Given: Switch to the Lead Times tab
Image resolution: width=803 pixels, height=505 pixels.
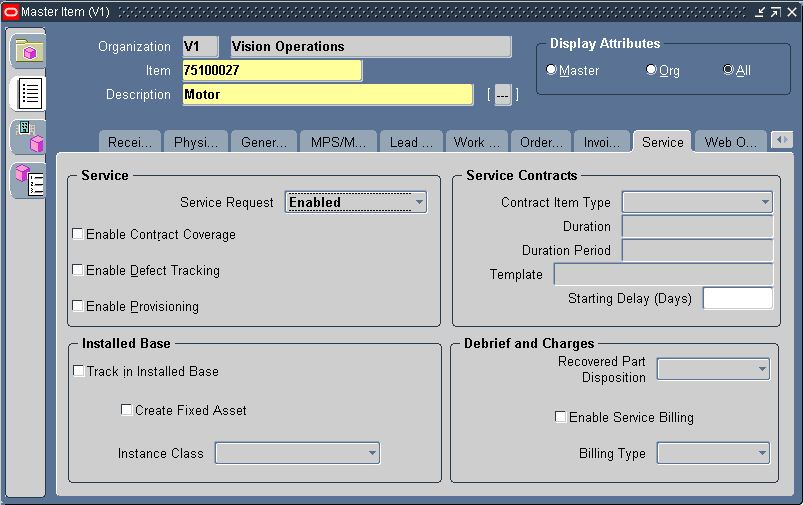Looking at the screenshot, I should coord(411,142).
